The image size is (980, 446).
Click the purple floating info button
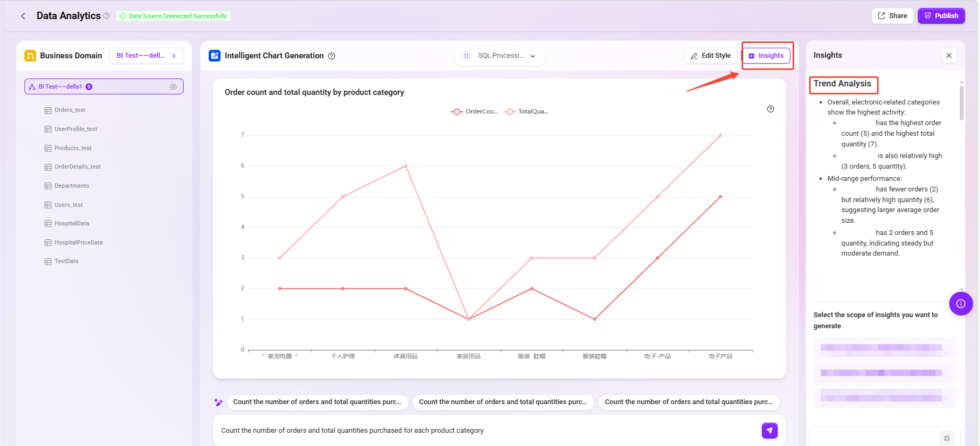click(x=960, y=304)
